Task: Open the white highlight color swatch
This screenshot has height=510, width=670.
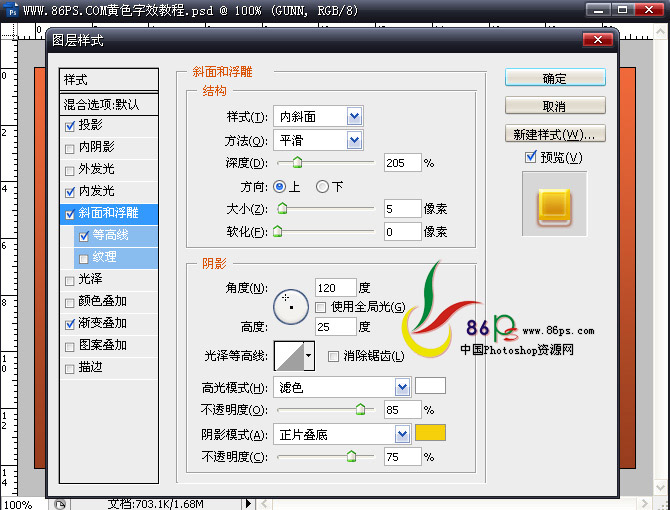Action: (x=430, y=386)
